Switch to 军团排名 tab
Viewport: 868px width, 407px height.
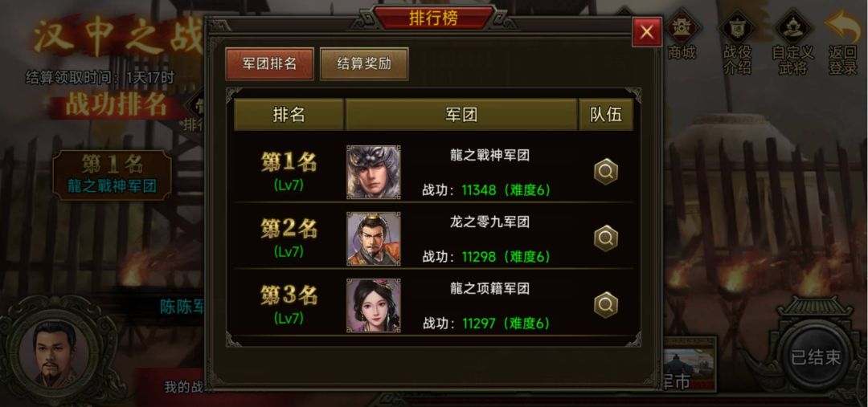(x=269, y=63)
